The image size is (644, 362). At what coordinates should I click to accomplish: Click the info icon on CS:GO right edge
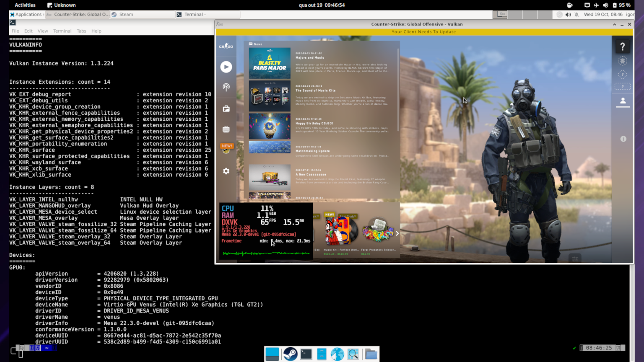coord(623,139)
